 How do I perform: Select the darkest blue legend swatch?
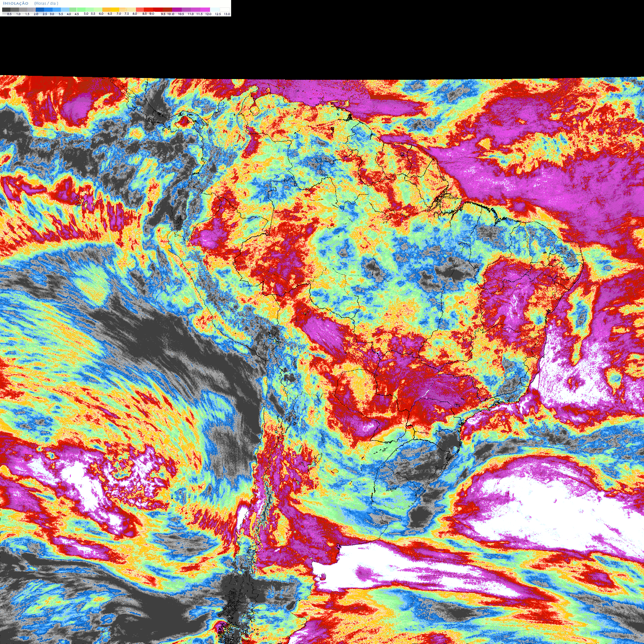[40, 10]
